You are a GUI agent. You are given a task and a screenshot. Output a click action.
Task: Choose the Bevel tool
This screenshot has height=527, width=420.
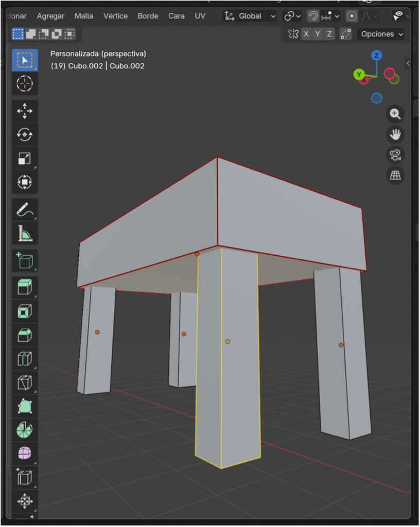[25, 335]
